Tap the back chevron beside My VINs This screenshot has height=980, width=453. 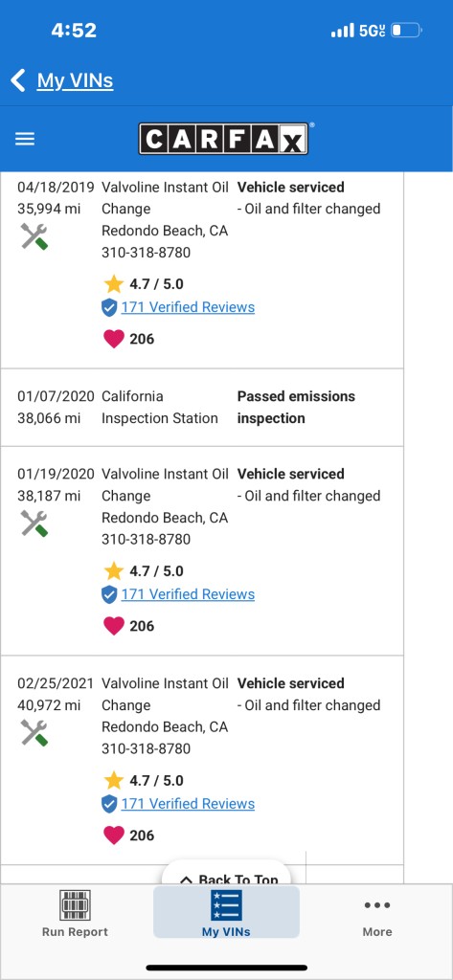(18, 80)
